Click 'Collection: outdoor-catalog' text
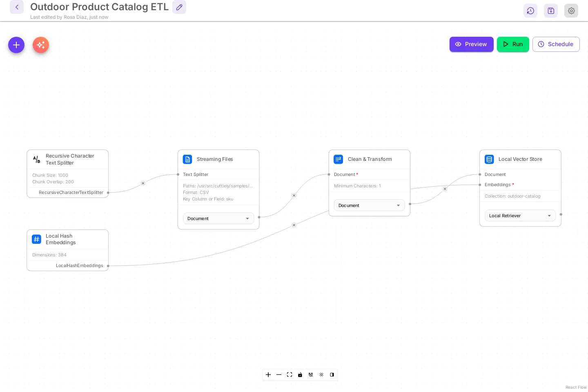The height and width of the screenshot is (392, 588). pyautogui.click(x=512, y=196)
